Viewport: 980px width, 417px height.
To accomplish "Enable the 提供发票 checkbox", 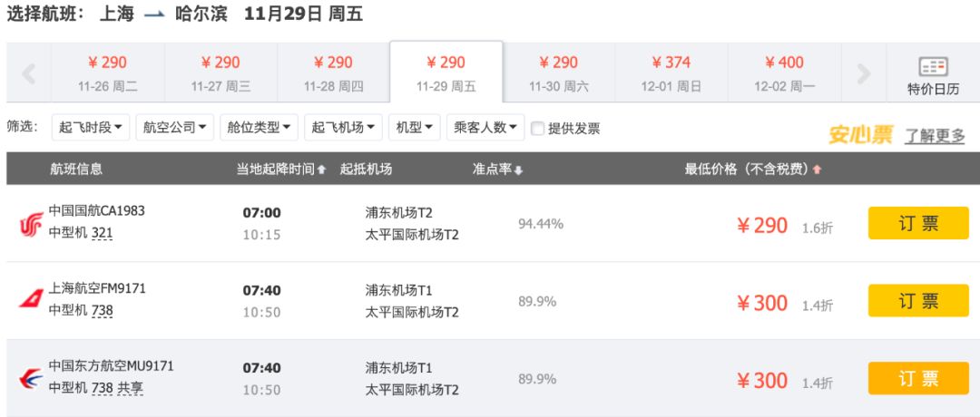I will 537,129.
